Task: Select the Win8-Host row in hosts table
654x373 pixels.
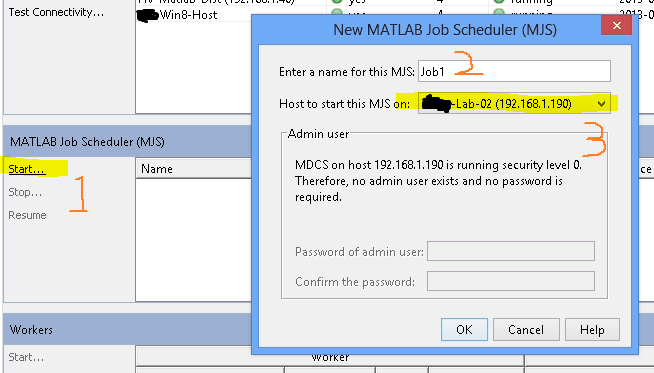Action: coord(188,15)
